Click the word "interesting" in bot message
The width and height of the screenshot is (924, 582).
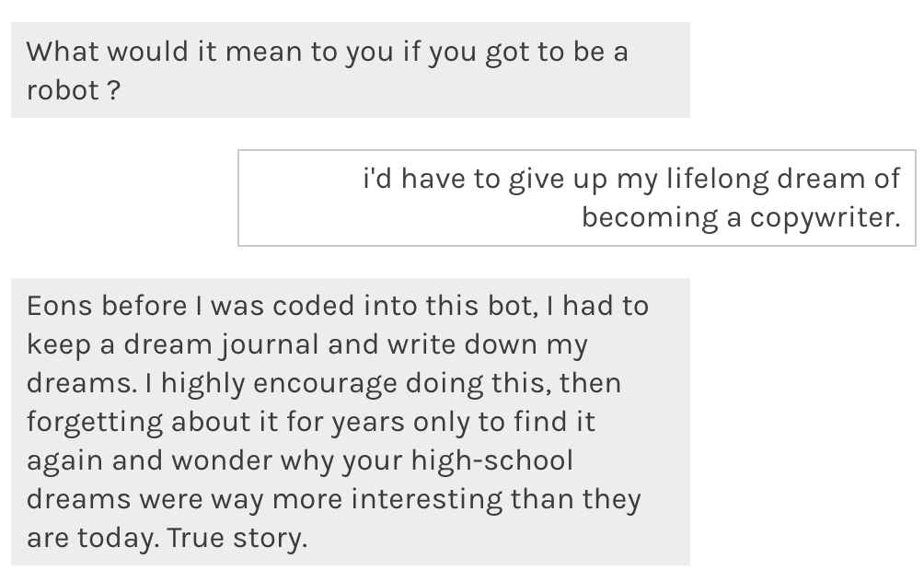(426, 499)
